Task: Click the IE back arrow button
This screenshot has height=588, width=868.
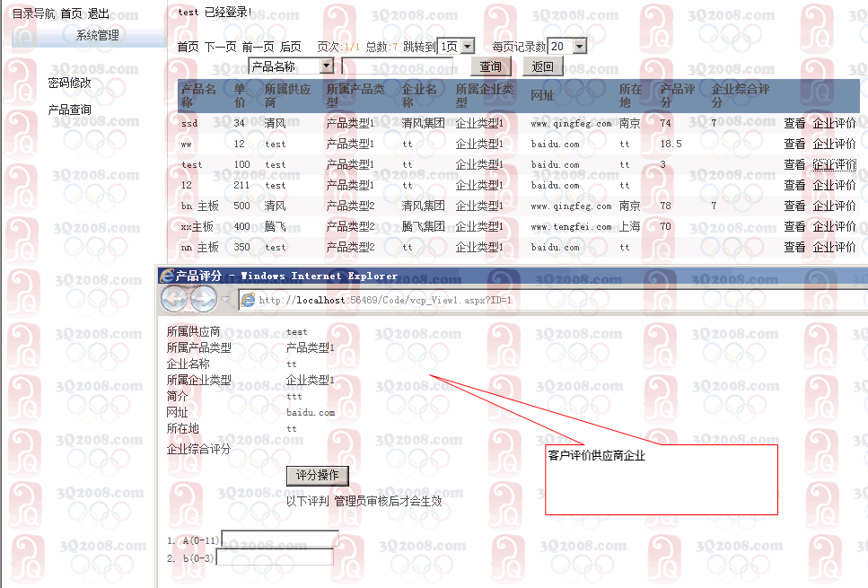Action: coord(174,300)
